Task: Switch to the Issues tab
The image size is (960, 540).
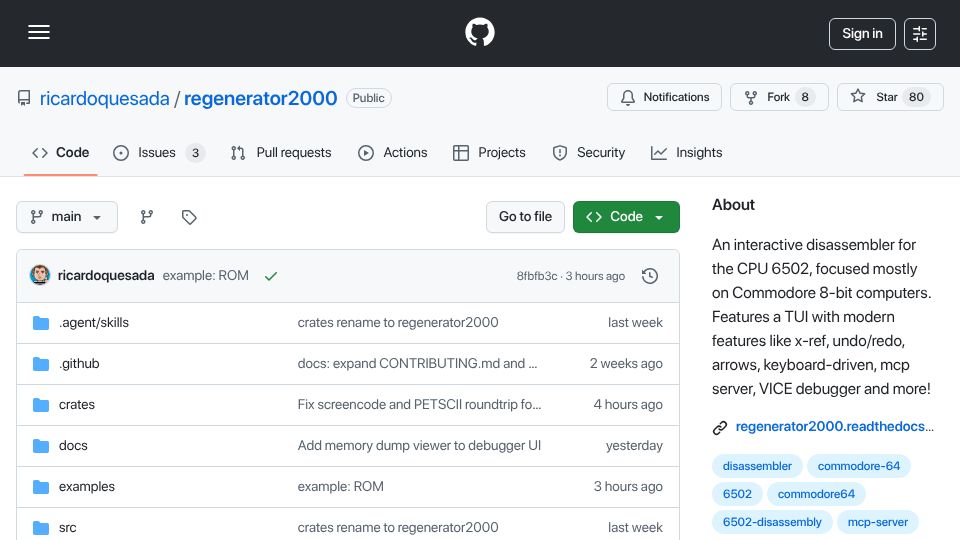Action: (x=159, y=152)
